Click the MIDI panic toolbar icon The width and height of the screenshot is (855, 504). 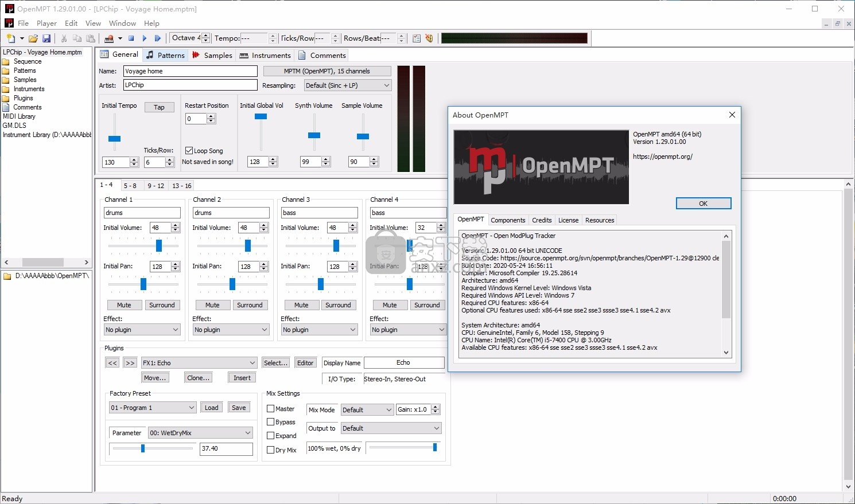tap(429, 38)
